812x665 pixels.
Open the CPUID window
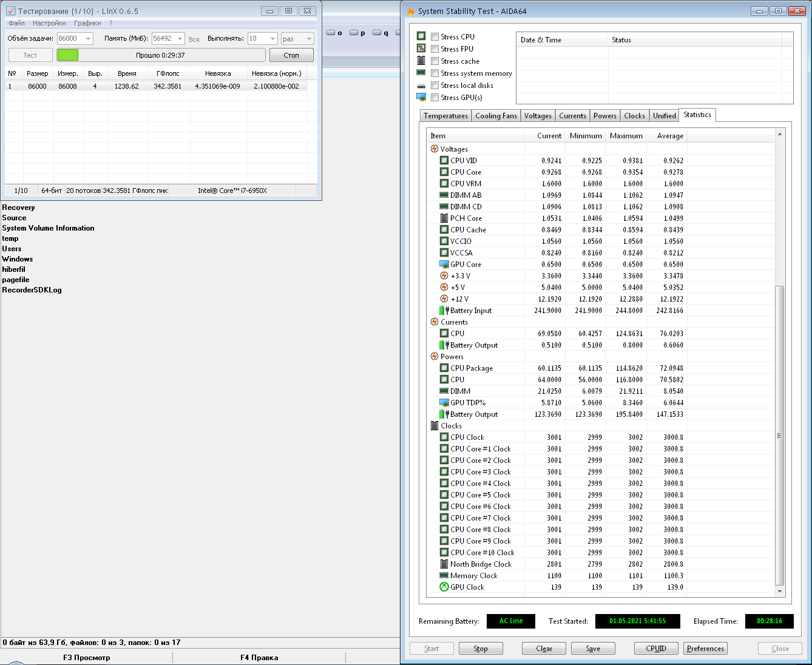tap(656, 649)
